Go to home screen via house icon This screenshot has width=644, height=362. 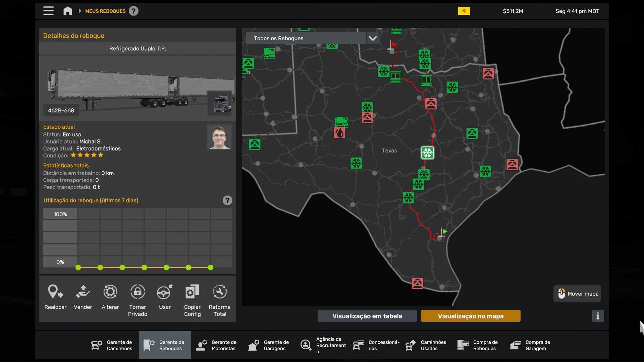(x=68, y=11)
